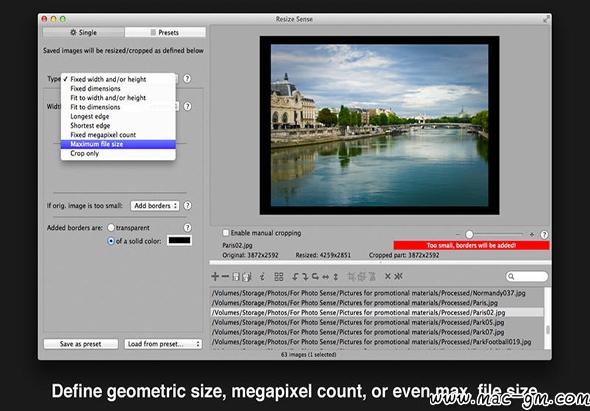
Task: Pick border color from black swatch
Action: point(179,241)
